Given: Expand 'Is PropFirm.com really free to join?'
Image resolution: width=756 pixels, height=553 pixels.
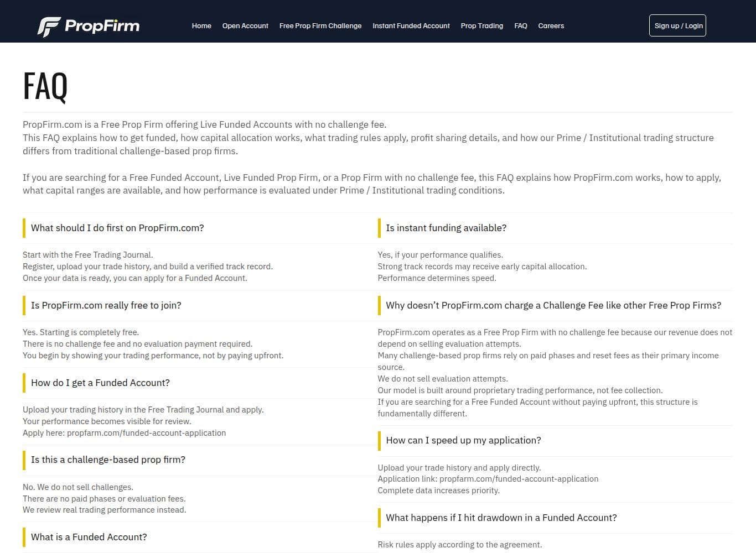Looking at the screenshot, I should (199, 305).
